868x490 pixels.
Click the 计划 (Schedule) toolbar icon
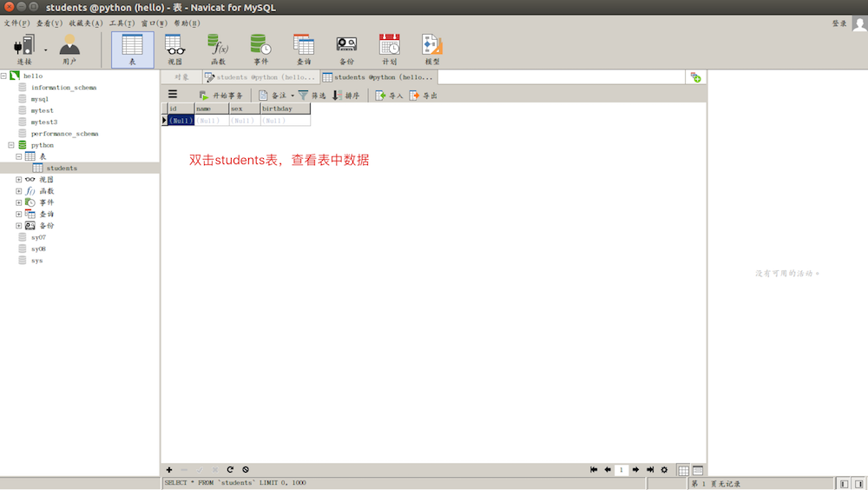click(390, 49)
